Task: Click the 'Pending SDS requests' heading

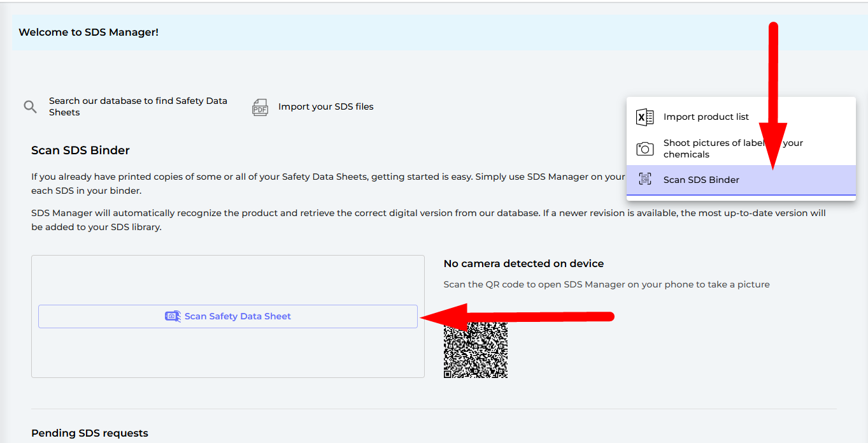Action: [89, 433]
